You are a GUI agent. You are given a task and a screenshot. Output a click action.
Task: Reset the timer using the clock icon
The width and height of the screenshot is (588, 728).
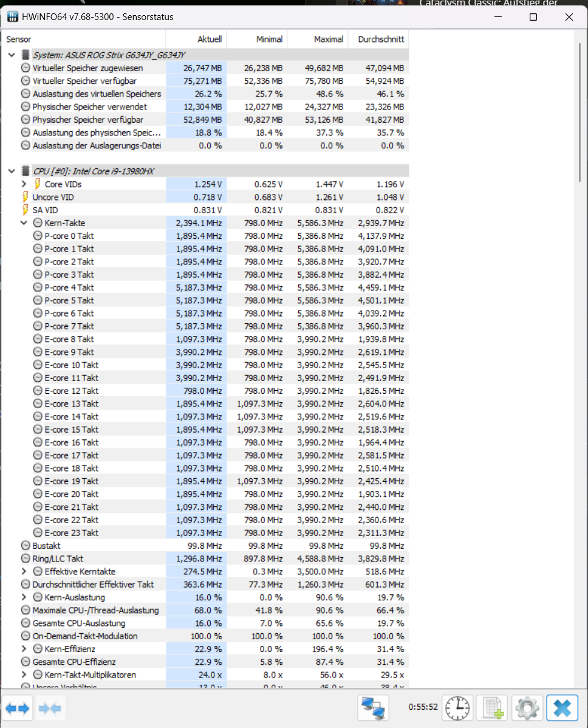click(x=457, y=707)
